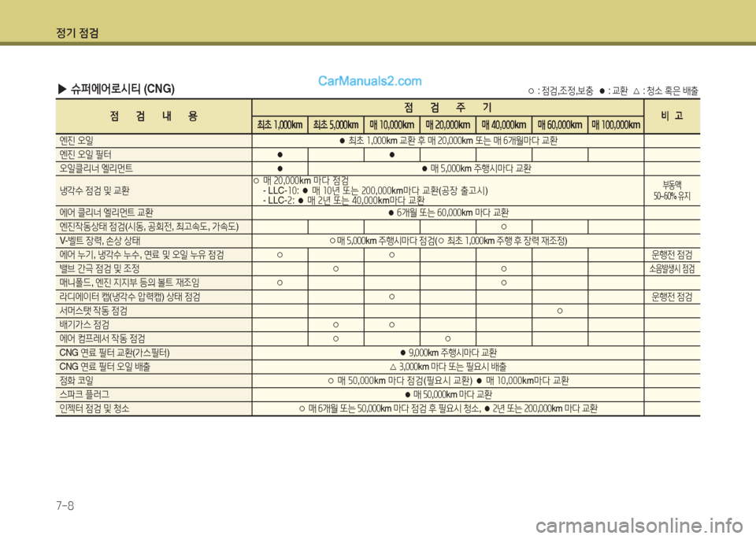Click the '매 50,000km 마다 교환' spark plug note
756x539 pixels.
click(448, 394)
